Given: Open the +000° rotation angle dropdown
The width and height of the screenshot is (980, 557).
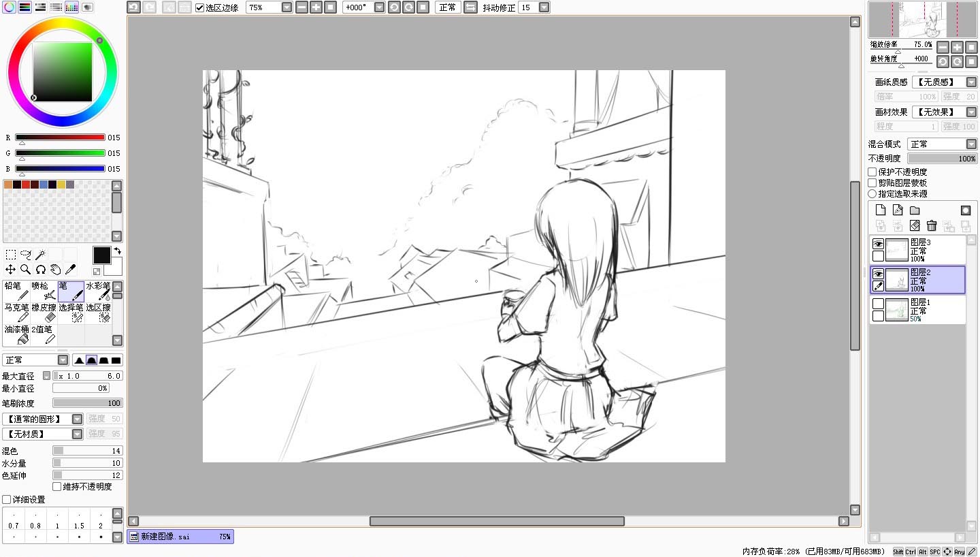Looking at the screenshot, I should pos(379,7).
